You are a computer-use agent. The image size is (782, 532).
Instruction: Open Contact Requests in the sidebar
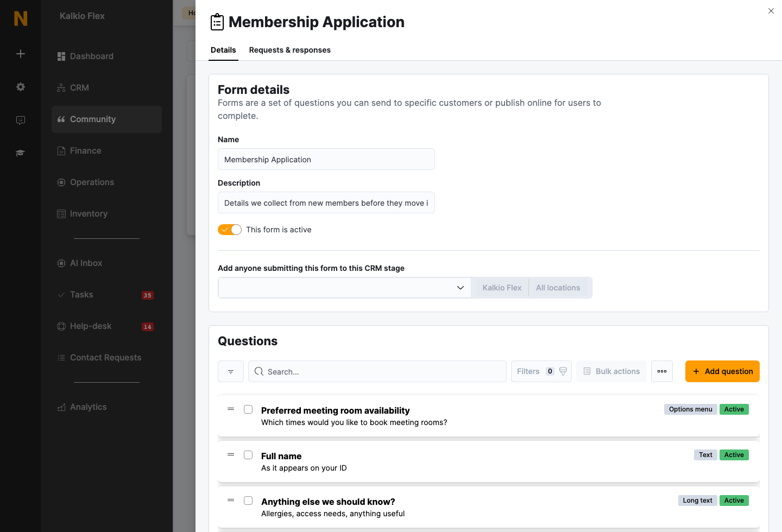tap(106, 358)
